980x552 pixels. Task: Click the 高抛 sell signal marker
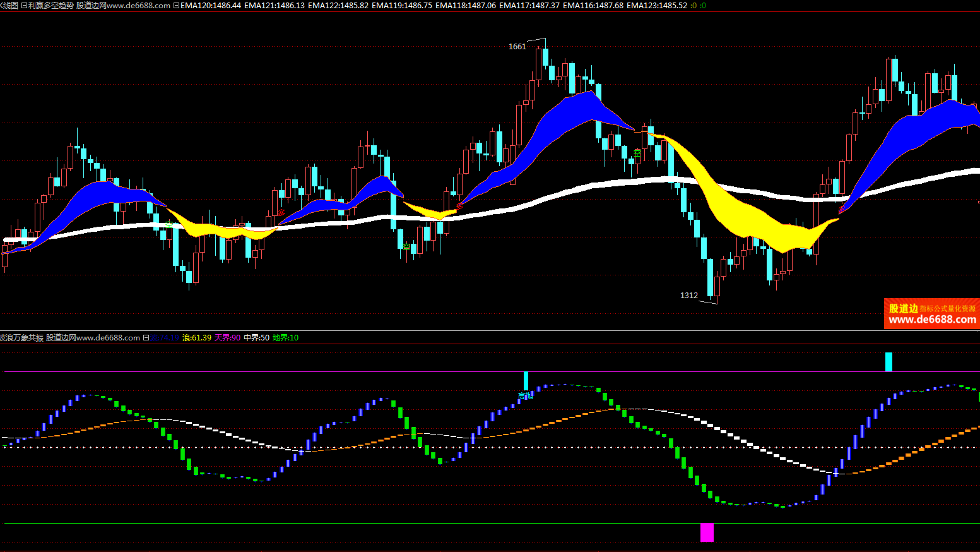point(525,396)
